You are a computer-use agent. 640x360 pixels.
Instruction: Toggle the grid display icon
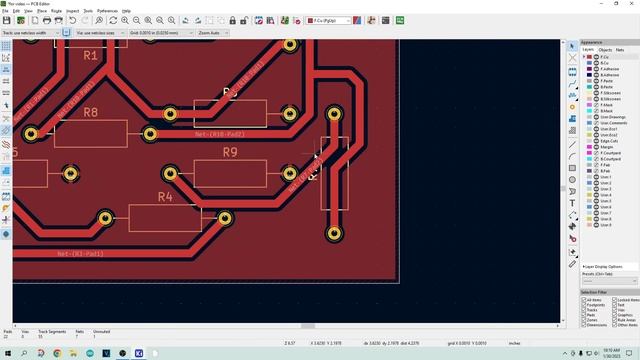click(x=6, y=46)
